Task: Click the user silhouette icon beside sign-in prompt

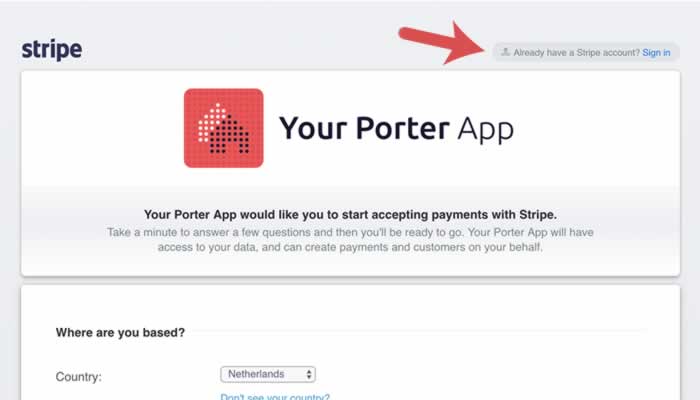Action: [x=505, y=52]
